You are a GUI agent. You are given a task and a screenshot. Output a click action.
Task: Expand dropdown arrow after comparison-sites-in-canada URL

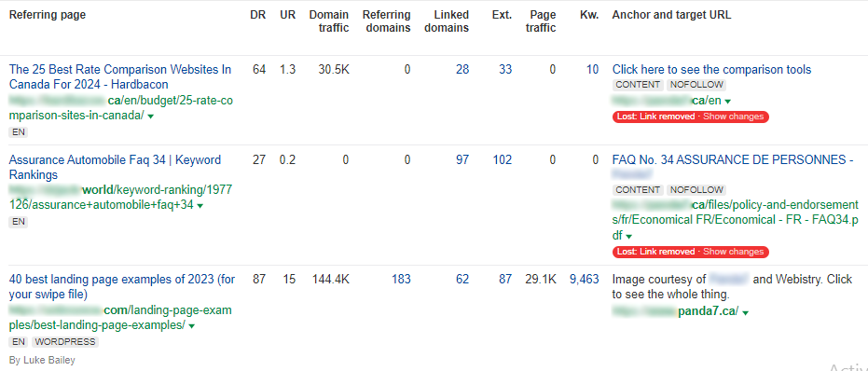tap(151, 117)
